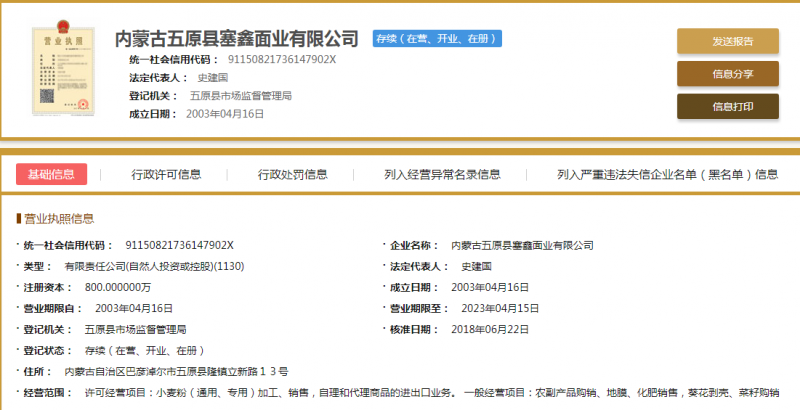Click credit code value in license info section
800x410 pixels.
click(x=180, y=245)
